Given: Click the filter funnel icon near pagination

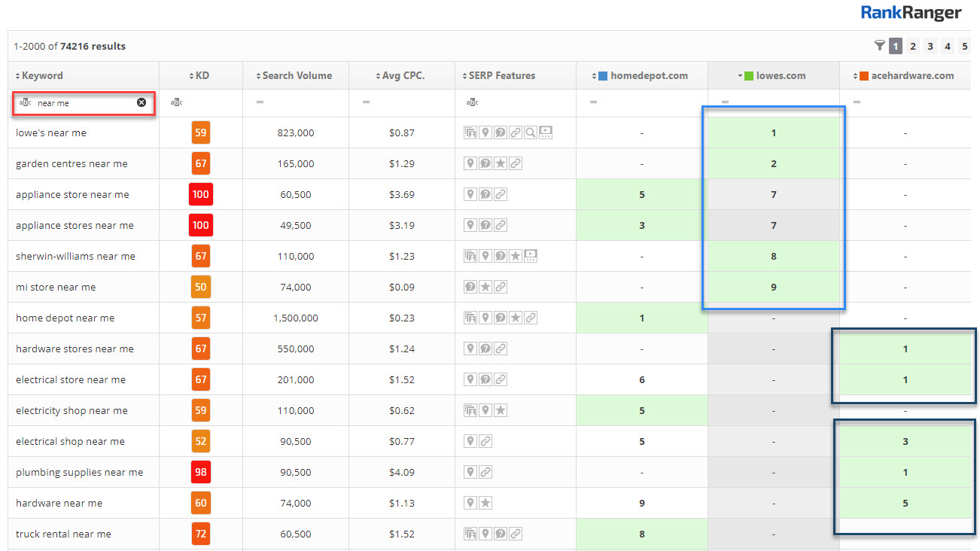Looking at the screenshot, I should point(879,46).
